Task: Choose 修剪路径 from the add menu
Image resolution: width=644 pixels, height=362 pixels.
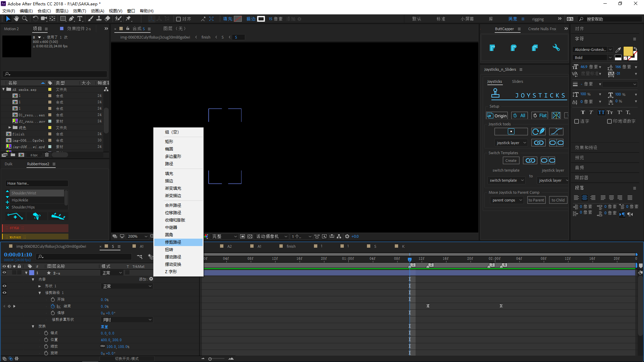Action: coord(173,242)
